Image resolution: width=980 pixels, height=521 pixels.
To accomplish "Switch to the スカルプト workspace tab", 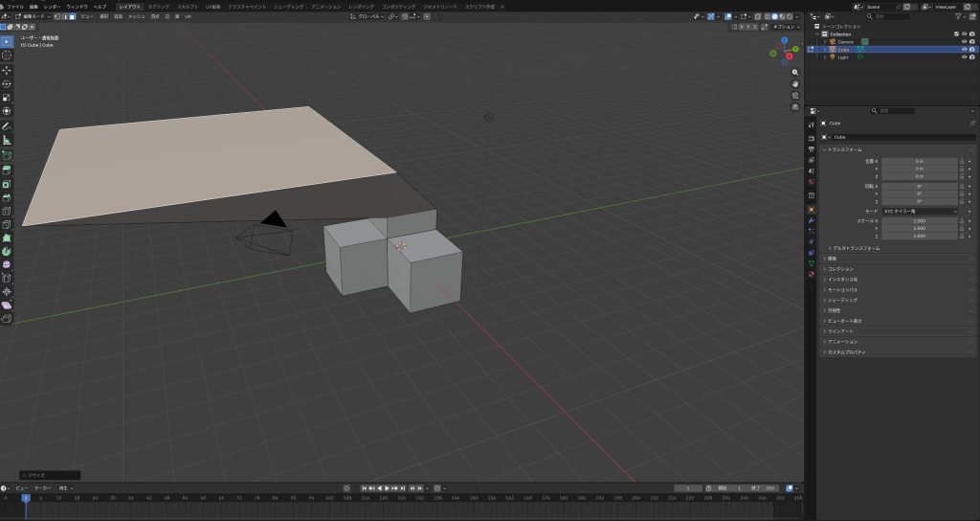I will (x=188, y=6).
